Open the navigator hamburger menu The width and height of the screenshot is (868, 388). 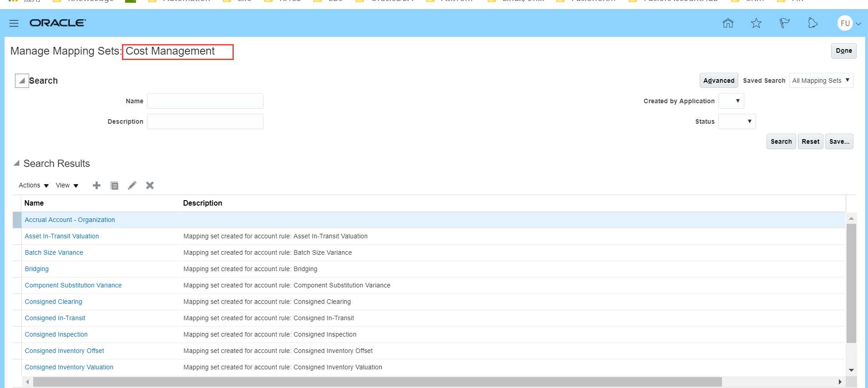click(14, 23)
